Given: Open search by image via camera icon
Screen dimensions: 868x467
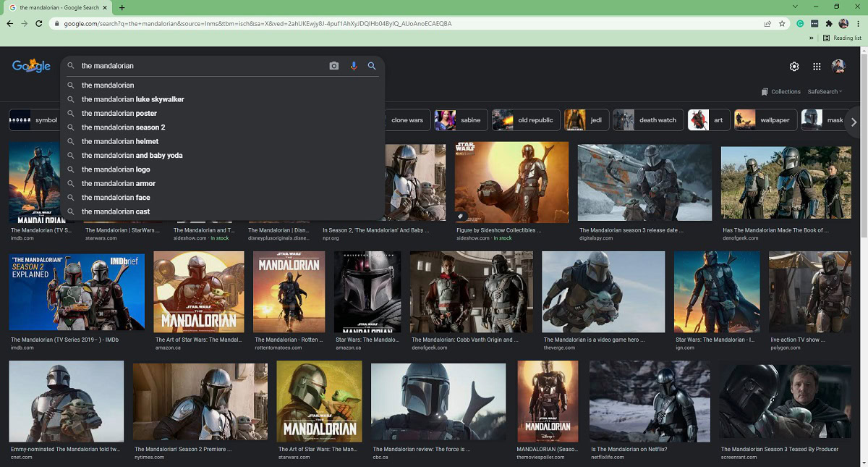Looking at the screenshot, I should click(x=333, y=65).
